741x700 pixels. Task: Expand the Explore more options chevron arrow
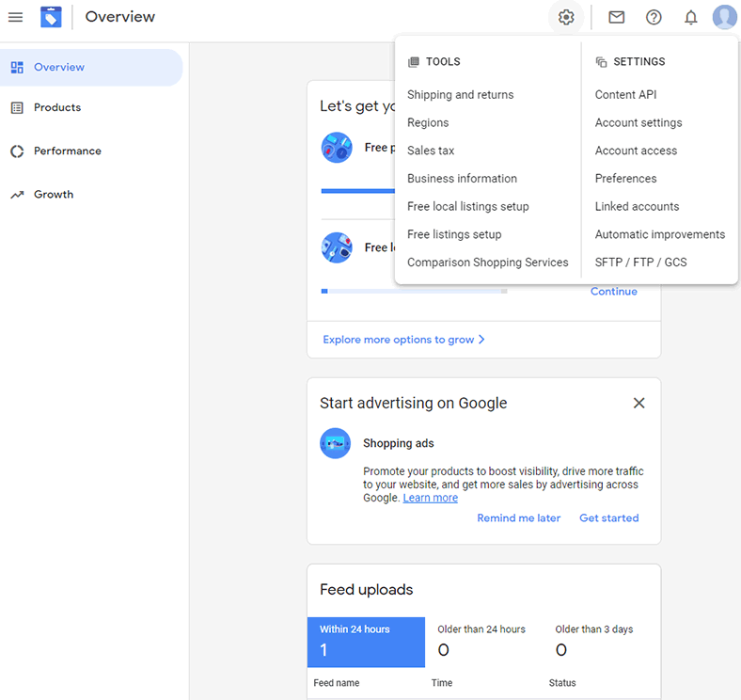[481, 340]
